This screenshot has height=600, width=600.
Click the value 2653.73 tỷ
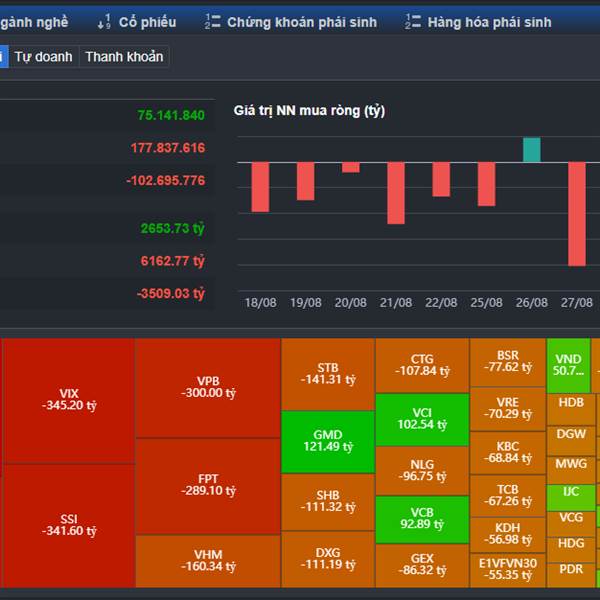pyautogui.click(x=172, y=228)
